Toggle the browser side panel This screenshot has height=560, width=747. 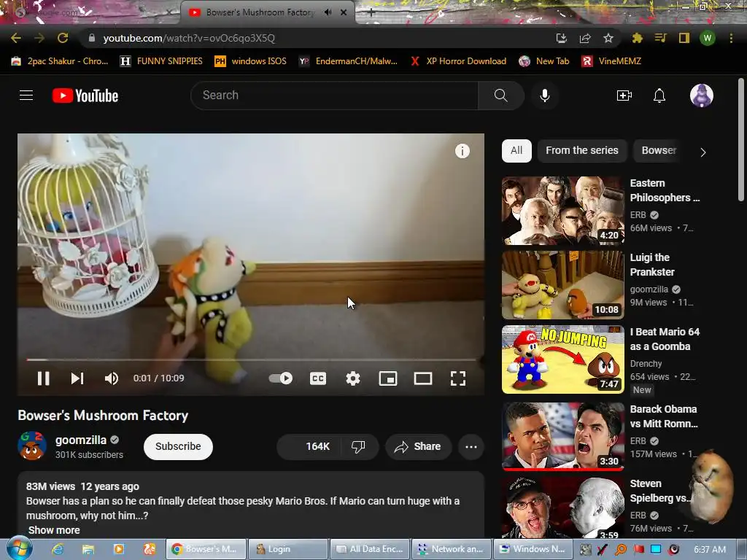(x=684, y=38)
